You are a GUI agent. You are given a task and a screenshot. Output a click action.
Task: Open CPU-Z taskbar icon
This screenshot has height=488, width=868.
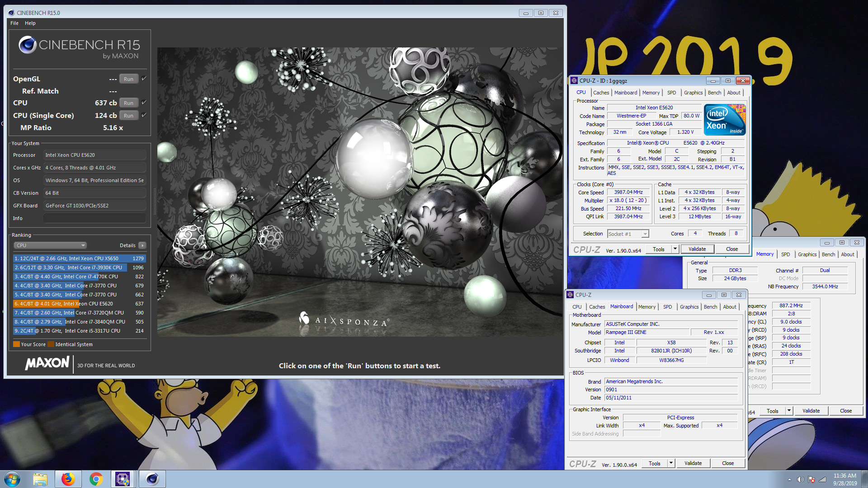[123, 479]
